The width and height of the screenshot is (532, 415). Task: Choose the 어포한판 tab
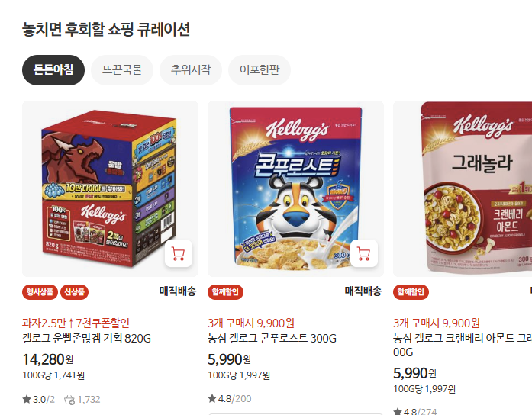pyautogui.click(x=260, y=70)
